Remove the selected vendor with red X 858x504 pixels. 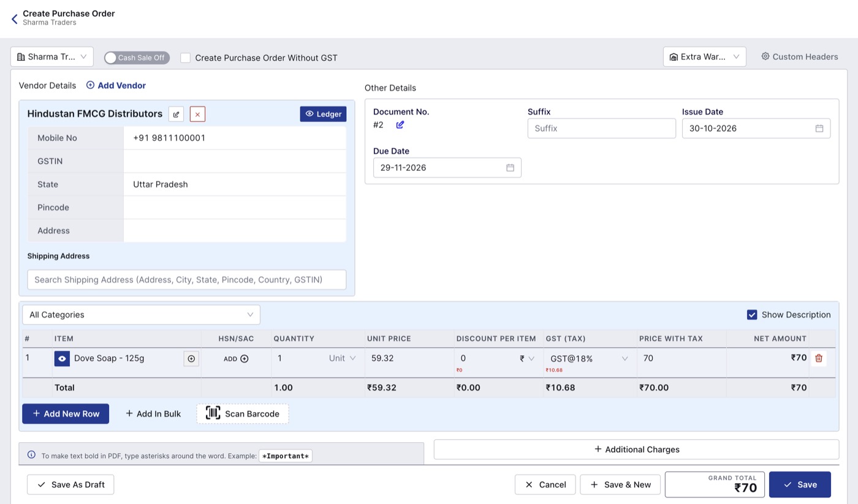[197, 114]
